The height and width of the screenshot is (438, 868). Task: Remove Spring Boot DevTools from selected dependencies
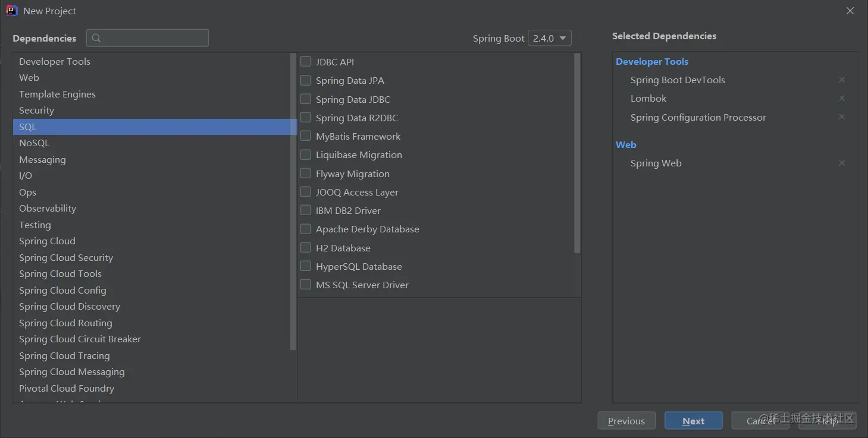point(841,80)
